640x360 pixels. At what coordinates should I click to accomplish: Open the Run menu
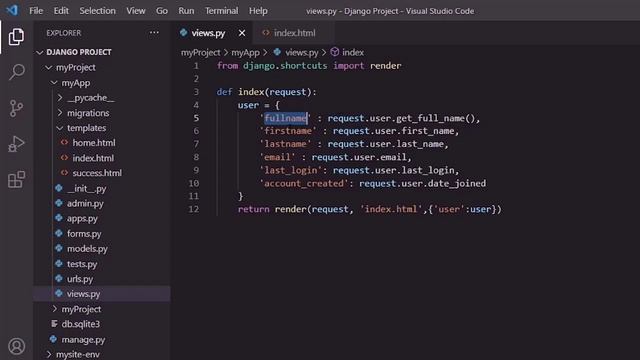point(186,11)
